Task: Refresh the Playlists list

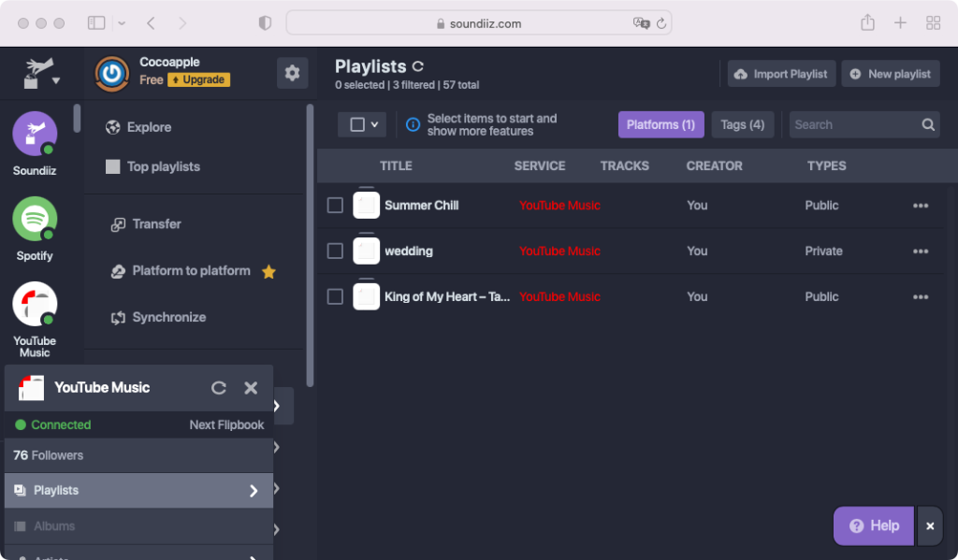Action: (418, 66)
